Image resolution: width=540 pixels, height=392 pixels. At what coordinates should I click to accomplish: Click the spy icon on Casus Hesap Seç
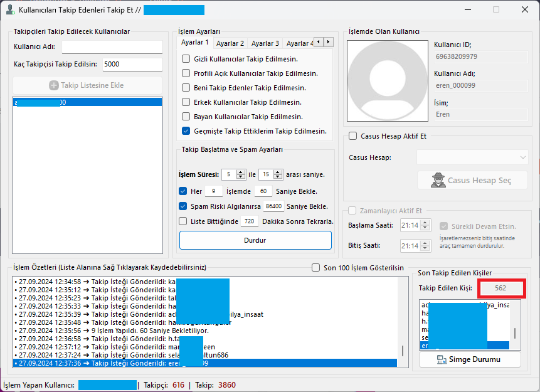pyautogui.click(x=438, y=180)
